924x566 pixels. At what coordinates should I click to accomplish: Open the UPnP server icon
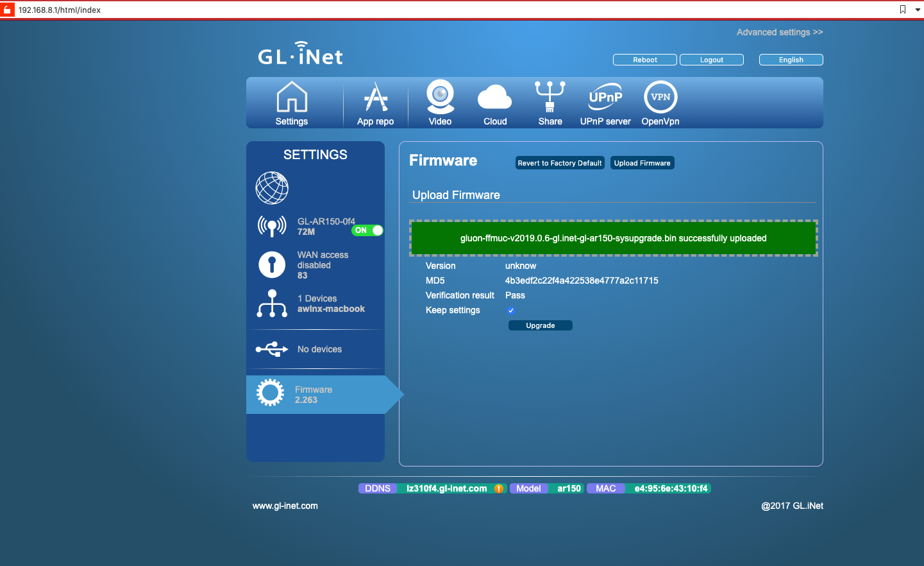(605, 98)
